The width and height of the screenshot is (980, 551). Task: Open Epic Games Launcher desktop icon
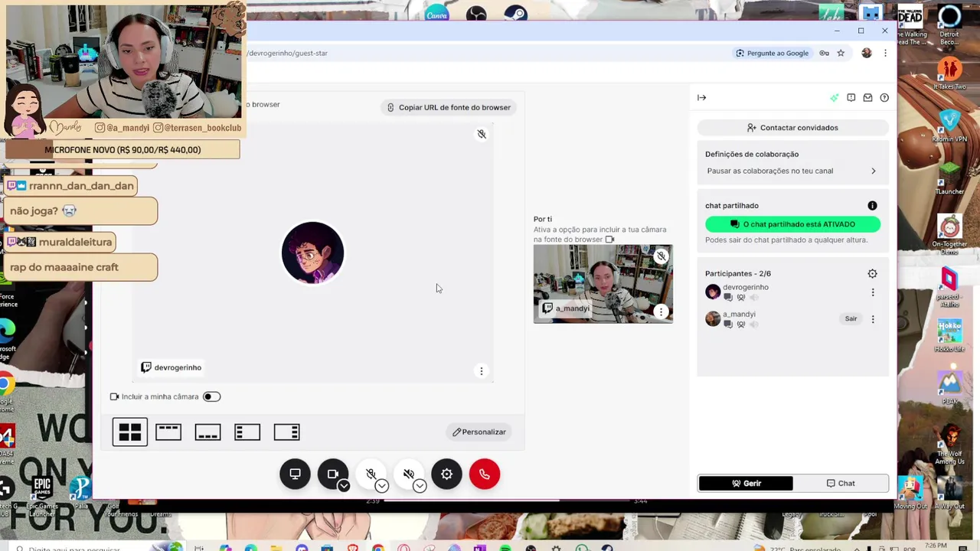tap(42, 490)
